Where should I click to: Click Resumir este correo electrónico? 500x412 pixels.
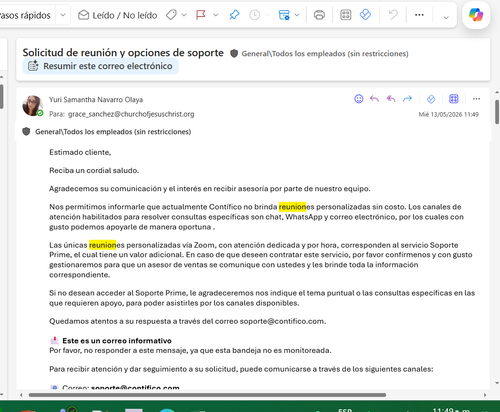pyautogui.click(x=101, y=66)
